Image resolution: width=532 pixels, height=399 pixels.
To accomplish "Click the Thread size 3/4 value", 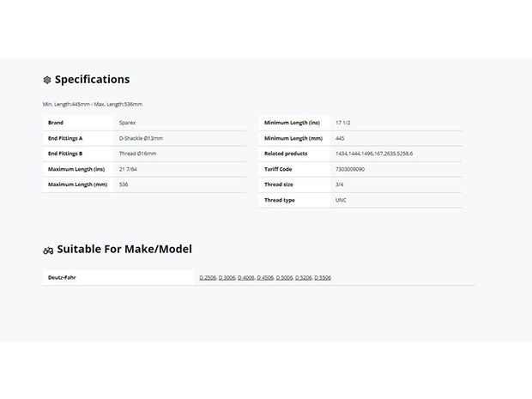I will (x=339, y=184).
